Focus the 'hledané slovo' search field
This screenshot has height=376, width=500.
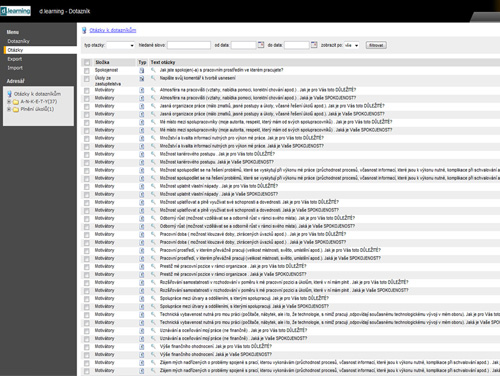click(189, 45)
